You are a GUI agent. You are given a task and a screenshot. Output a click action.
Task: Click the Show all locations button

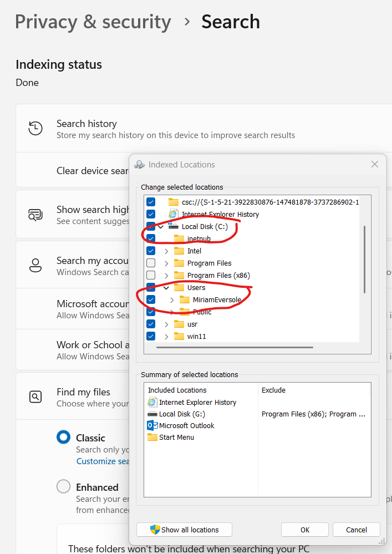click(x=184, y=530)
